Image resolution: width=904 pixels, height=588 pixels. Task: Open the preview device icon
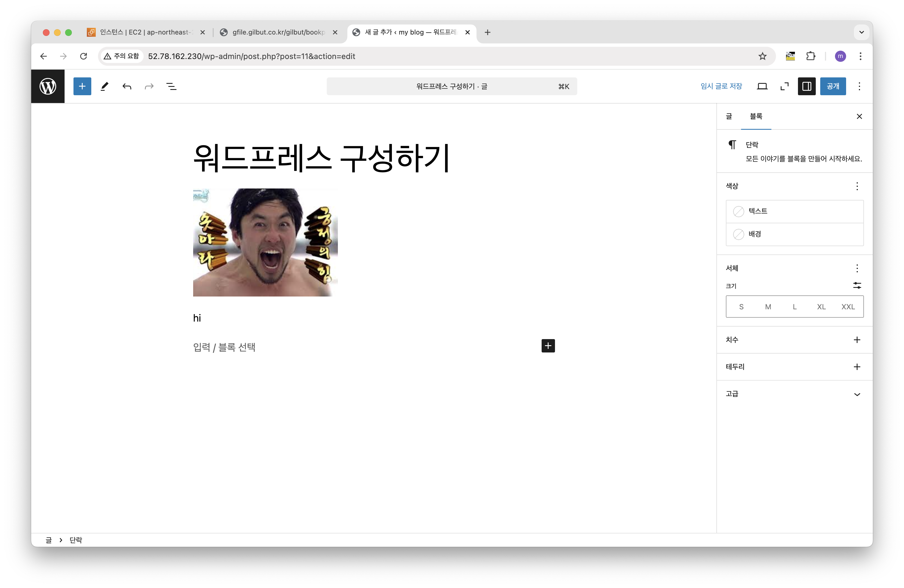(x=762, y=86)
